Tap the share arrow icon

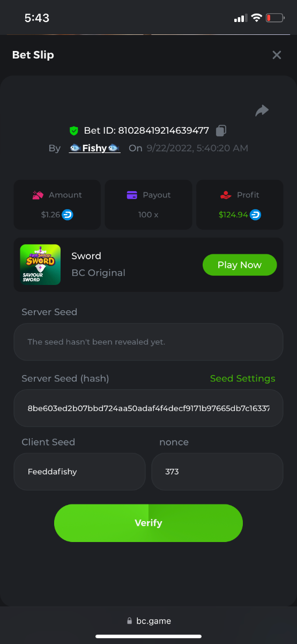[262, 111]
